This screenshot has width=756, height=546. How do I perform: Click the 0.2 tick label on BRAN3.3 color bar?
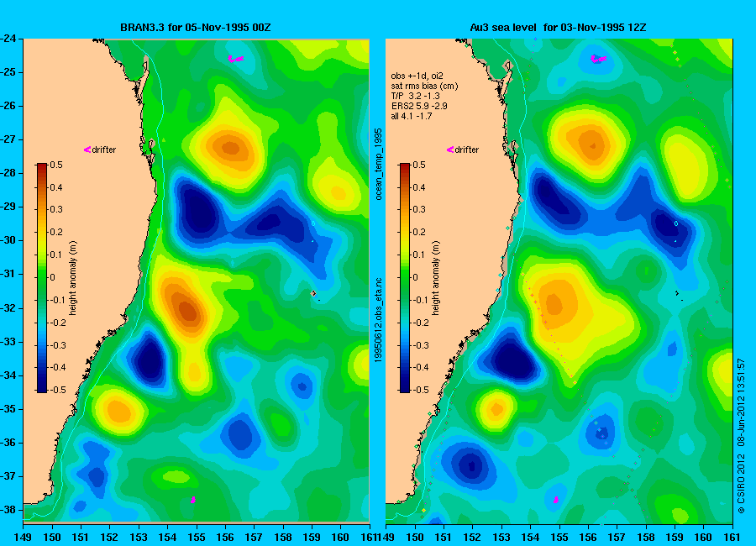pyautogui.click(x=56, y=233)
